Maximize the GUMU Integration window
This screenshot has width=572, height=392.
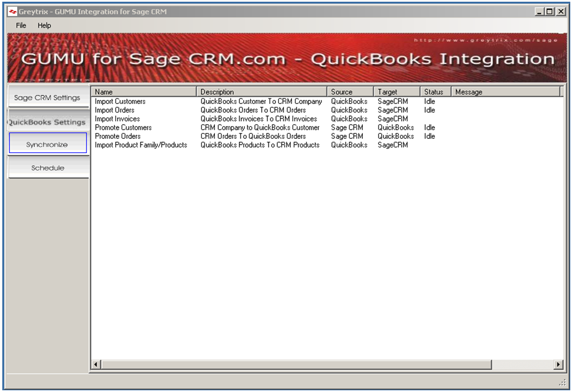coord(549,11)
